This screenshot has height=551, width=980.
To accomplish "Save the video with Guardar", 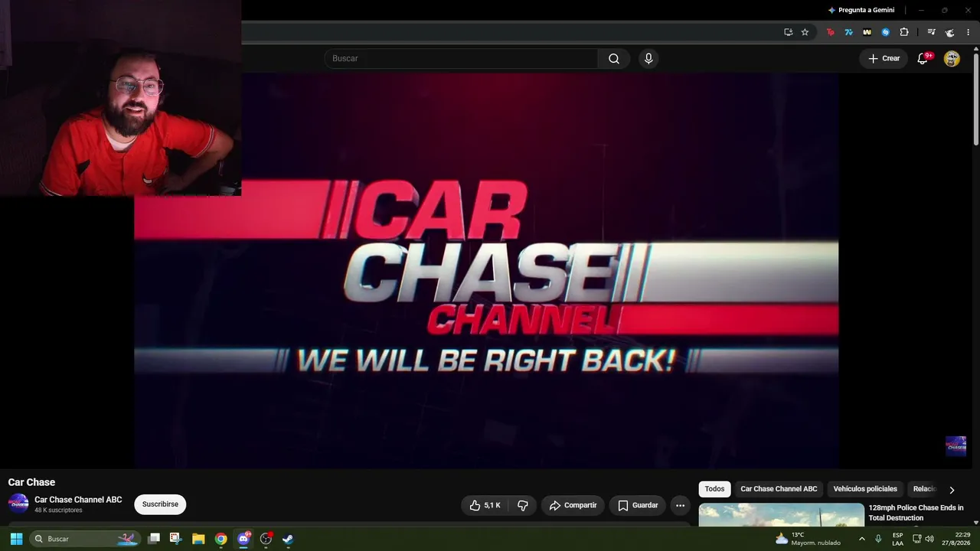I will coord(638,505).
